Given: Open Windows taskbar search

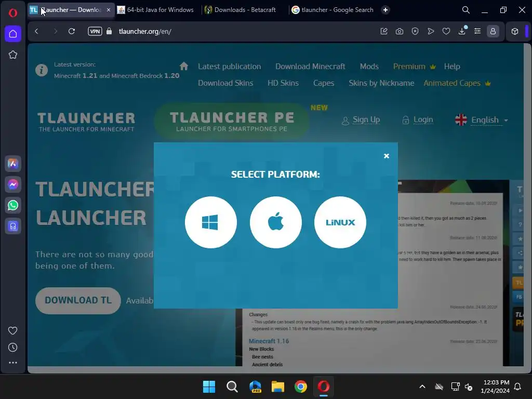Looking at the screenshot, I should tap(232, 387).
